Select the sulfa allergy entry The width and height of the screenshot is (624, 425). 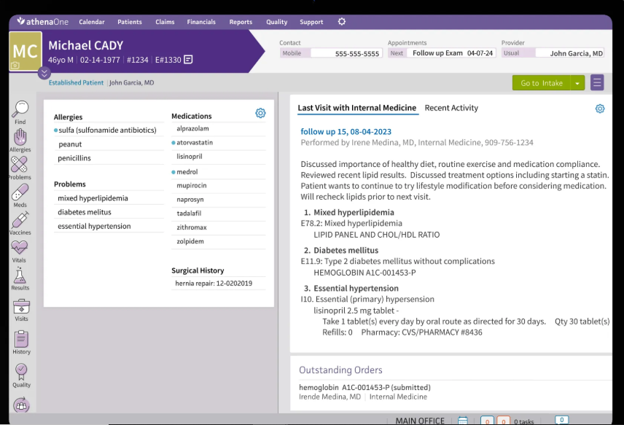tap(109, 130)
